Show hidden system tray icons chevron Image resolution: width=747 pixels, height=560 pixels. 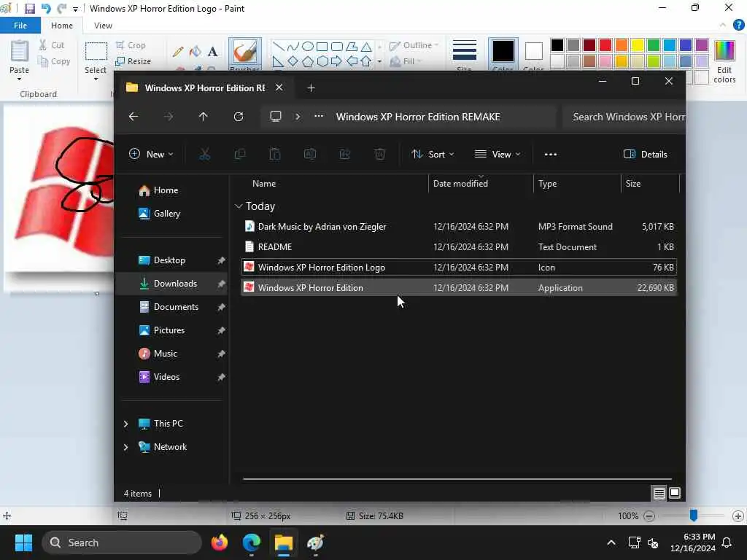click(611, 542)
